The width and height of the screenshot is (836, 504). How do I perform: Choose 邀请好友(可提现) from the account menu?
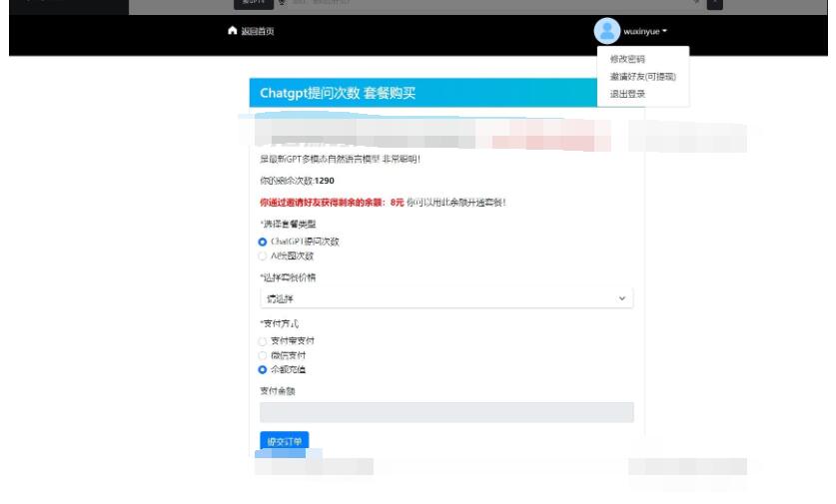643,77
